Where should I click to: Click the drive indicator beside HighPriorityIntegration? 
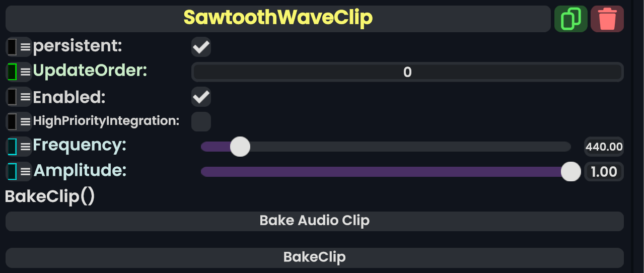click(12, 121)
